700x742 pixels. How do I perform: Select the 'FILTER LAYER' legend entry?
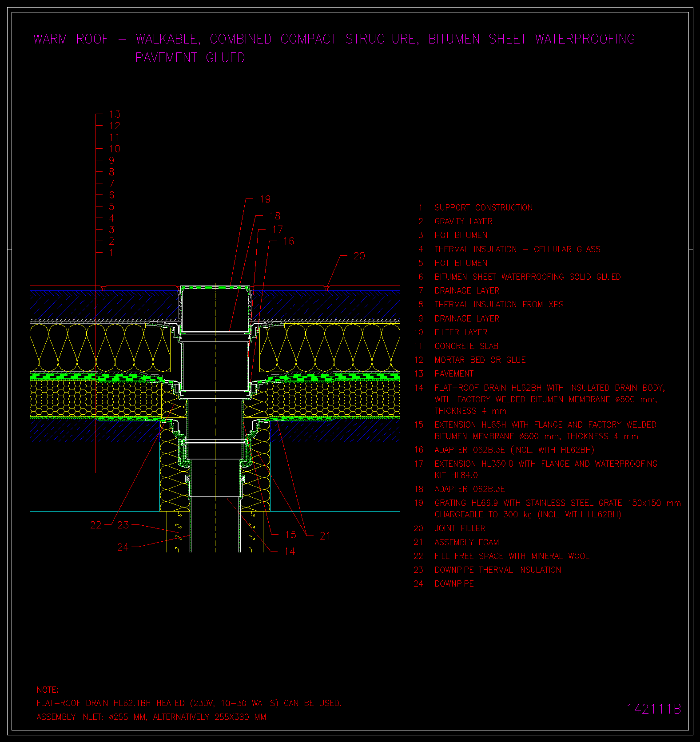tap(461, 332)
